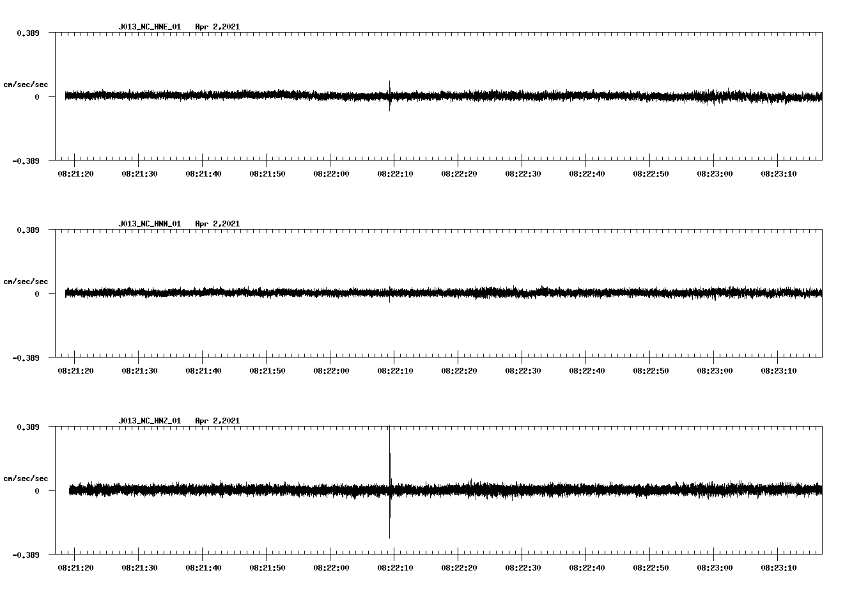Click the Apr 2,2021 date on bottom plot

(x=218, y=420)
